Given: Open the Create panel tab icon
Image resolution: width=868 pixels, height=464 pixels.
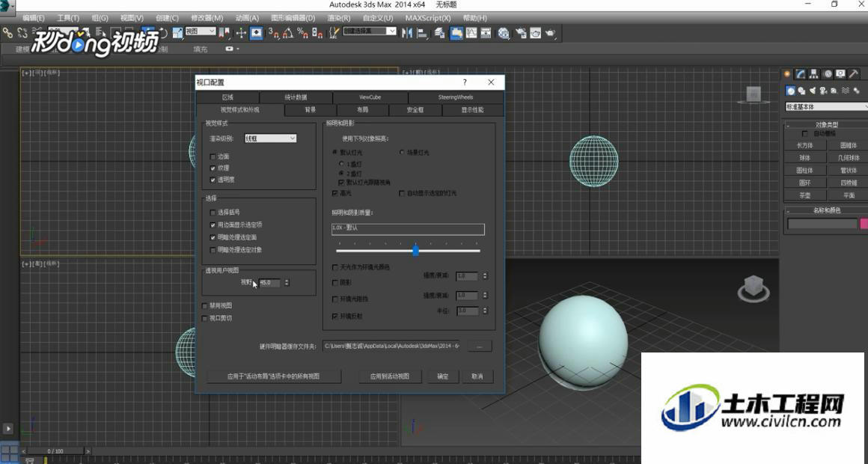Looking at the screenshot, I should pyautogui.click(x=787, y=73).
